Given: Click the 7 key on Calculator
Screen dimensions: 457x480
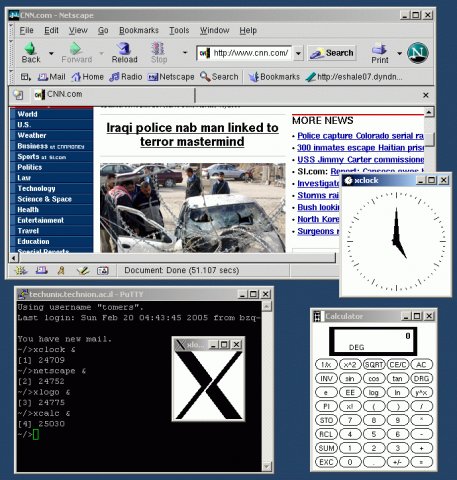Looking at the screenshot, I should [x=350, y=420].
